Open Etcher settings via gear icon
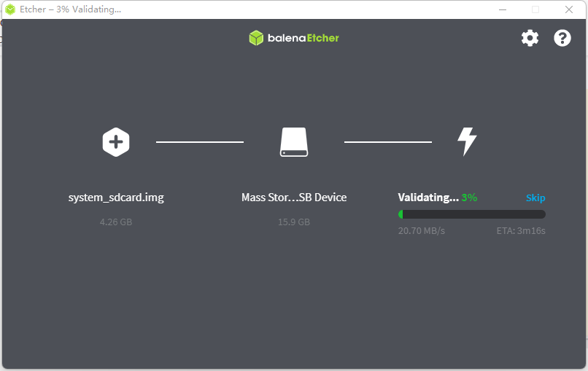This screenshot has width=588, height=371. pyautogui.click(x=530, y=38)
